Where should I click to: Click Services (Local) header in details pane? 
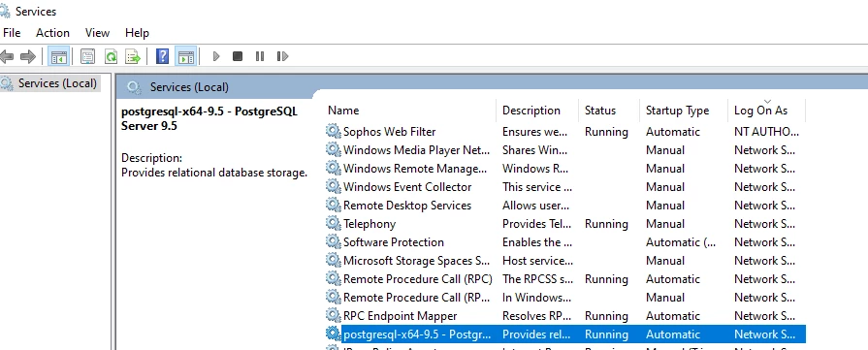pos(189,87)
